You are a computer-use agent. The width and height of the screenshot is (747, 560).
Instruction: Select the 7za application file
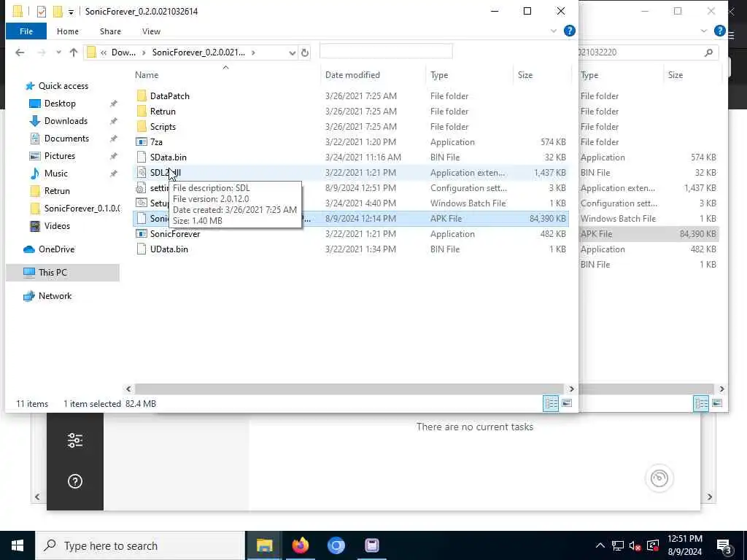[x=156, y=142]
